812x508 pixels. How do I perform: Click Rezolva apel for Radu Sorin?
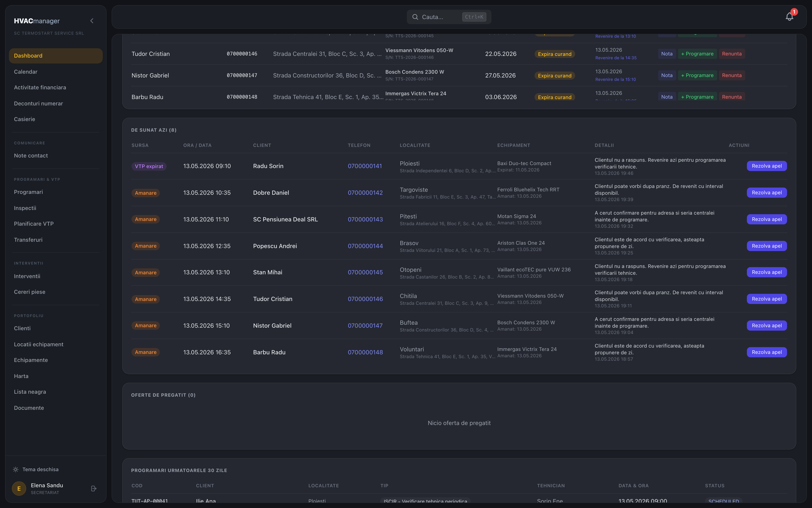click(767, 166)
